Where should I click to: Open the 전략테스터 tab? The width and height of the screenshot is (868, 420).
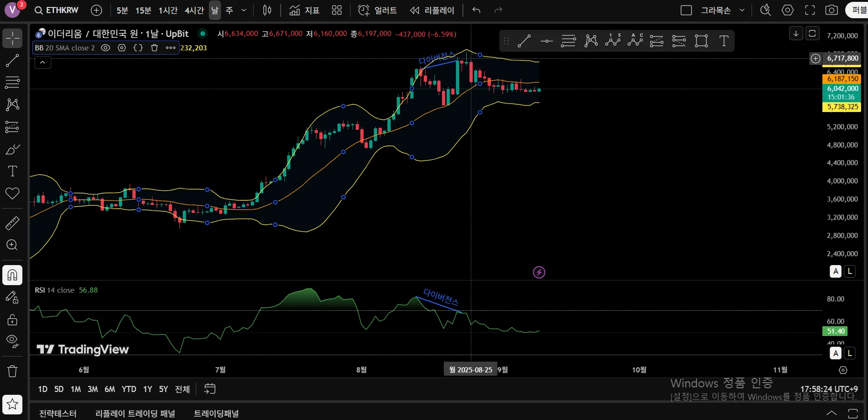[x=58, y=413]
